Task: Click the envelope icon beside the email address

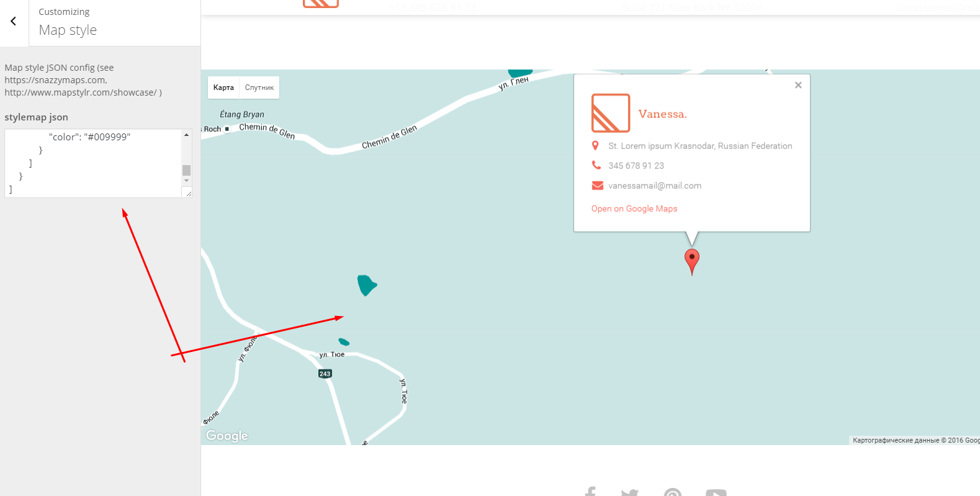Action: [x=597, y=186]
